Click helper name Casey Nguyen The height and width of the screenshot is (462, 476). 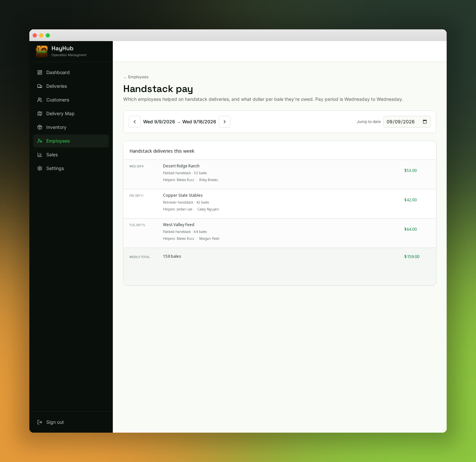[x=208, y=209]
